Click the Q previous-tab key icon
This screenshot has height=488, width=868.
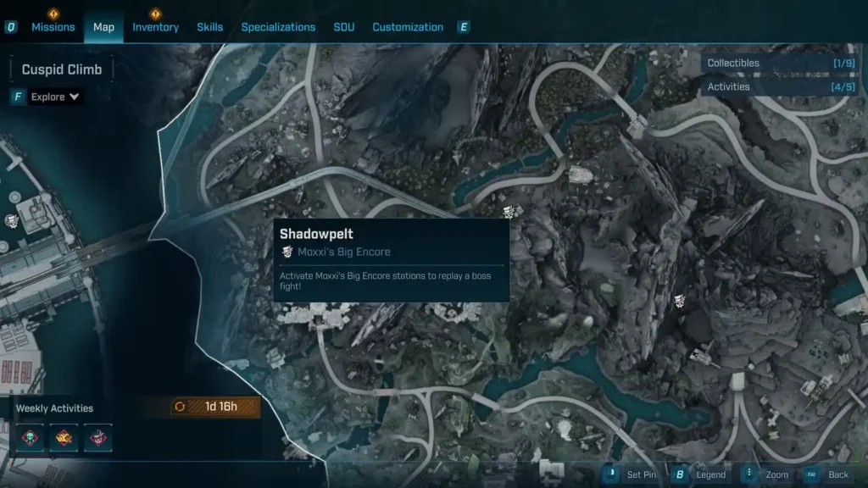point(11,27)
